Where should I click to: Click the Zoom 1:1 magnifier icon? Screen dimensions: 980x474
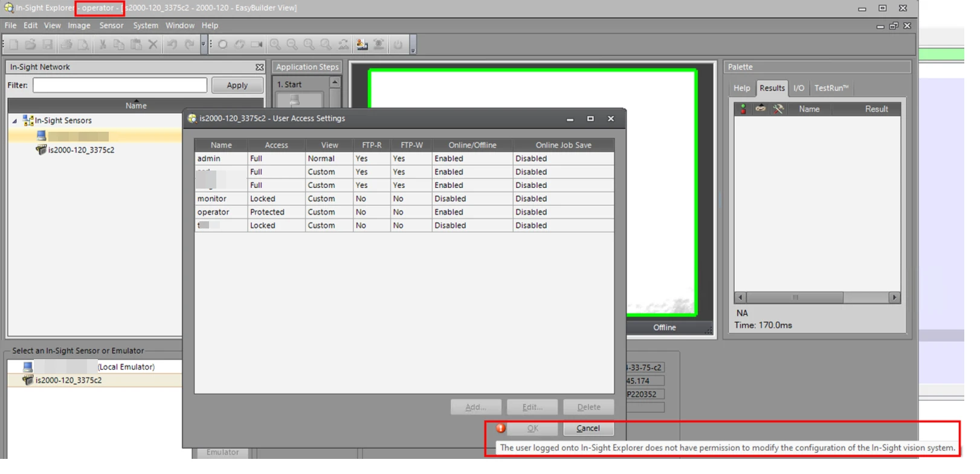pyautogui.click(x=309, y=45)
